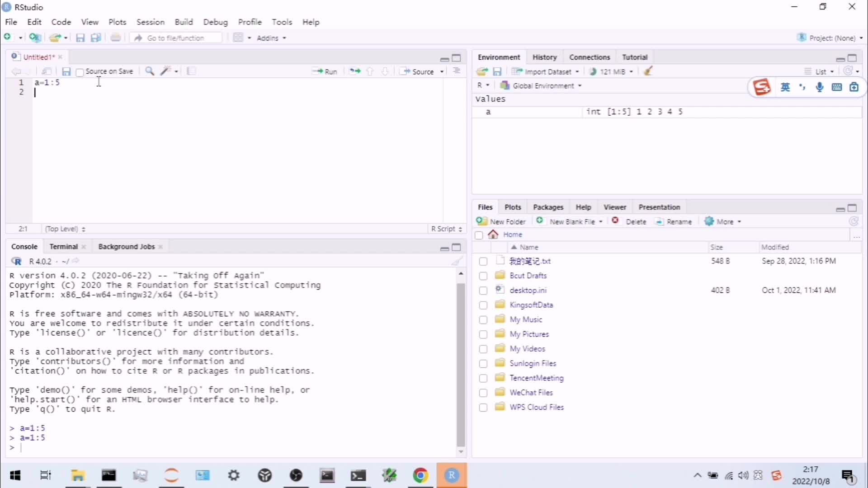
Task: Open the Code menu
Action: pyautogui.click(x=61, y=22)
